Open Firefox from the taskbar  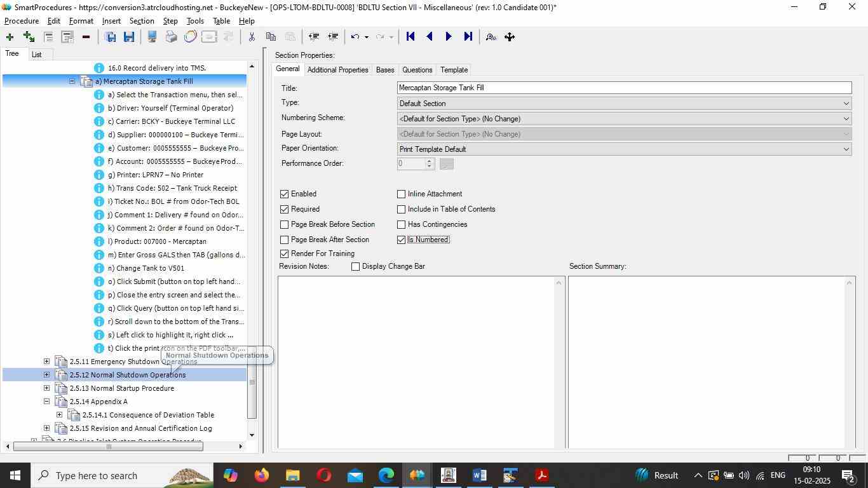point(261,475)
